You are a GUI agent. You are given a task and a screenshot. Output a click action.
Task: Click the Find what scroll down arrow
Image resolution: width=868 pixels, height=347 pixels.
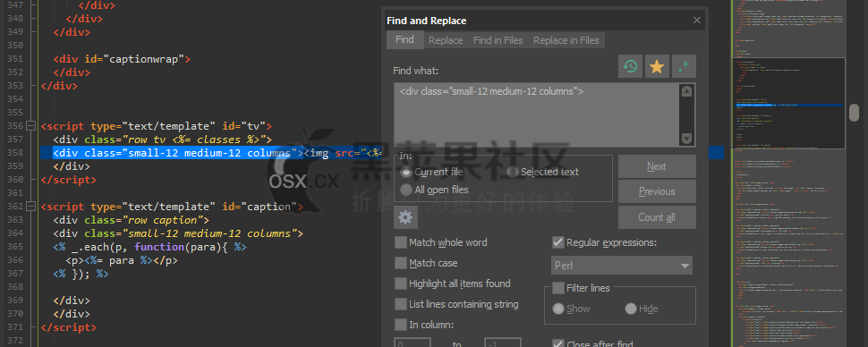(x=686, y=139)
